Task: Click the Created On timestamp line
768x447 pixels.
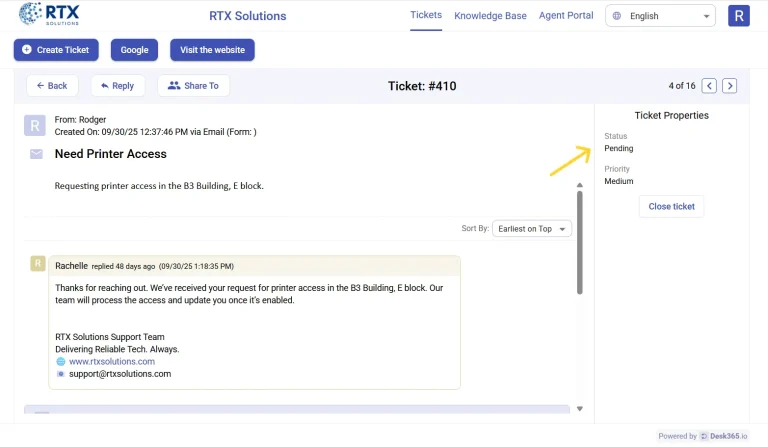Action: coord(155,132)
